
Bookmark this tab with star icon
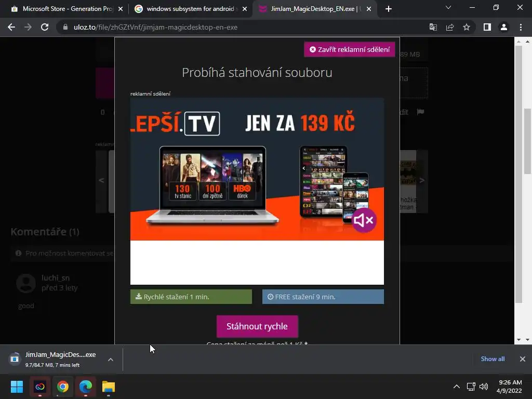[x=467, y=27]
